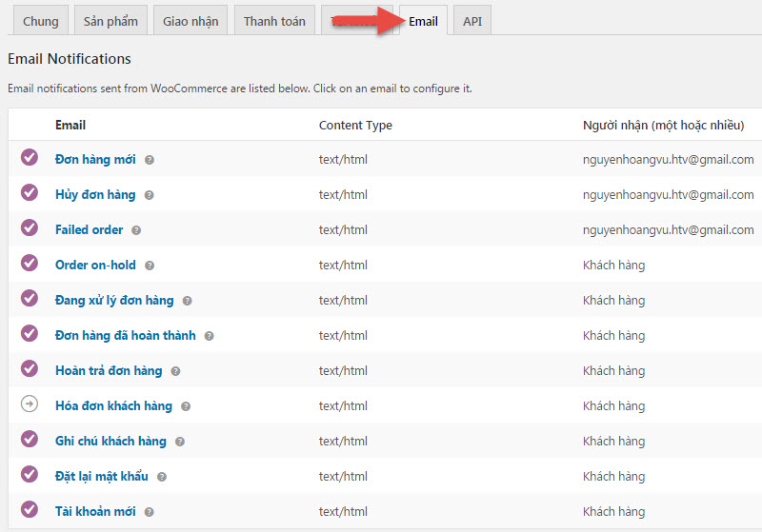The width and height of the screenshot is (762, 532).
Task: Click text/html in Tài khoản mới row
Action: point(343,512)
